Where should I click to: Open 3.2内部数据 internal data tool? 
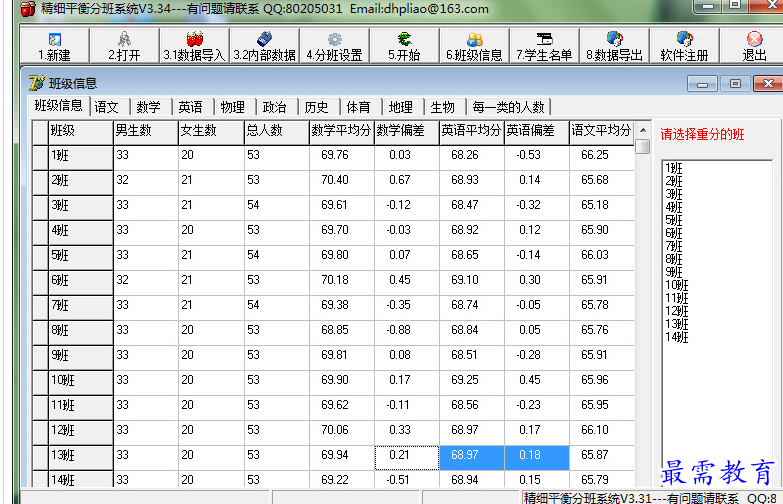point(264,45)
